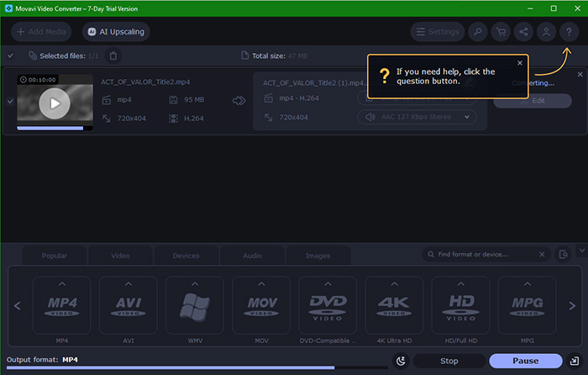Expand MOV presets chevron
This screenshot has height=375, width=588.
261,284
